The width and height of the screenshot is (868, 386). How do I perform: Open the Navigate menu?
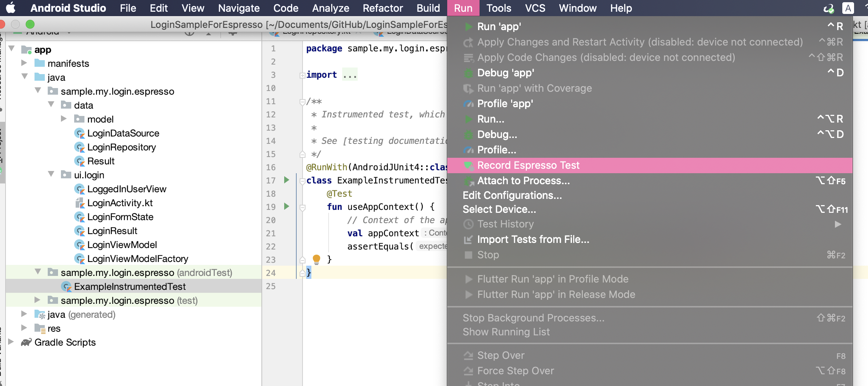pyautogui.click(x=239, y=8)
